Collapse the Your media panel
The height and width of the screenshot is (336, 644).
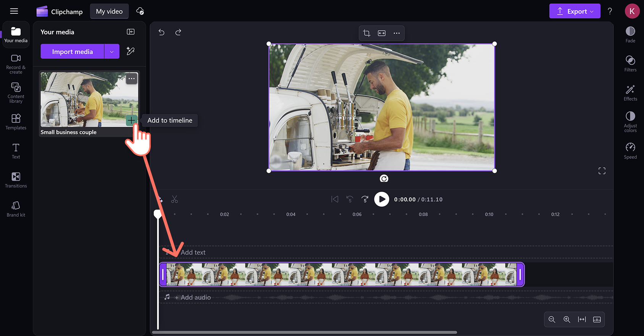[131, 32]
